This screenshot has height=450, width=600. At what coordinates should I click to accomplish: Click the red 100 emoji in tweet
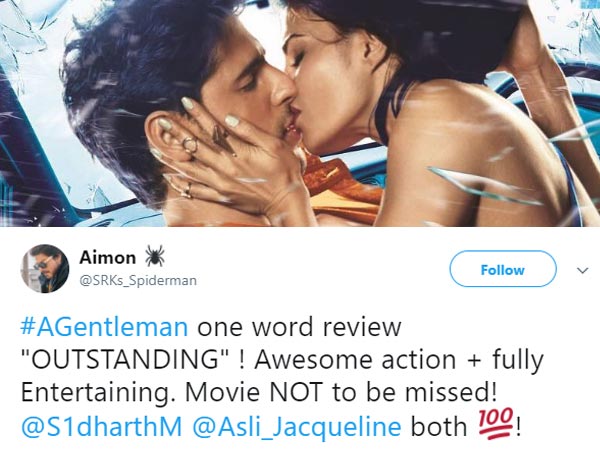[x=496, y=421]
